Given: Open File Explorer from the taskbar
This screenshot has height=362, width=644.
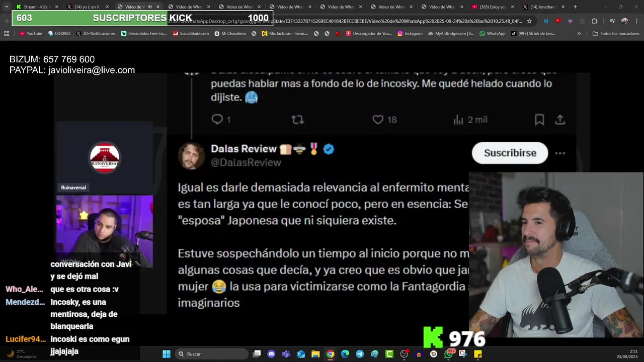Looking at the screenshot, I should tap(315, 354).
